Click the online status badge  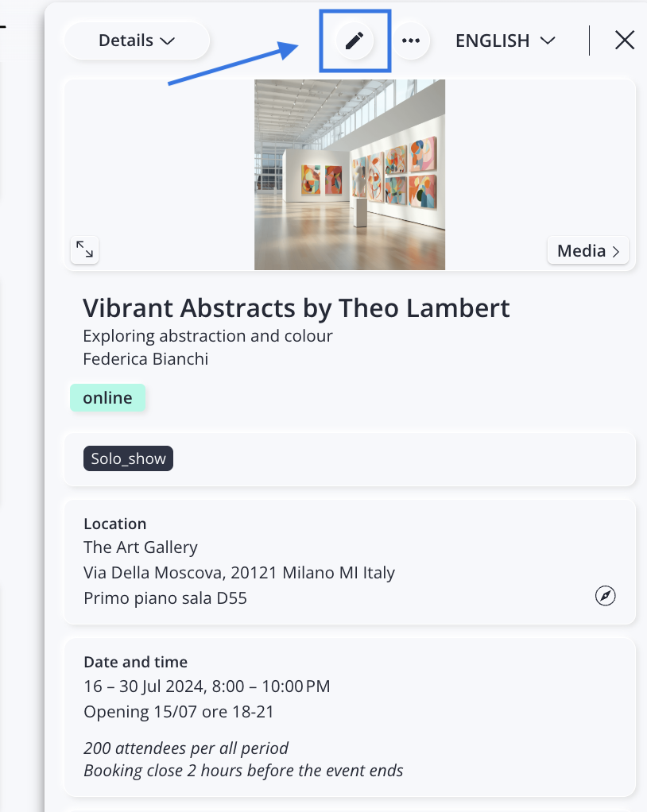[108, 398]
